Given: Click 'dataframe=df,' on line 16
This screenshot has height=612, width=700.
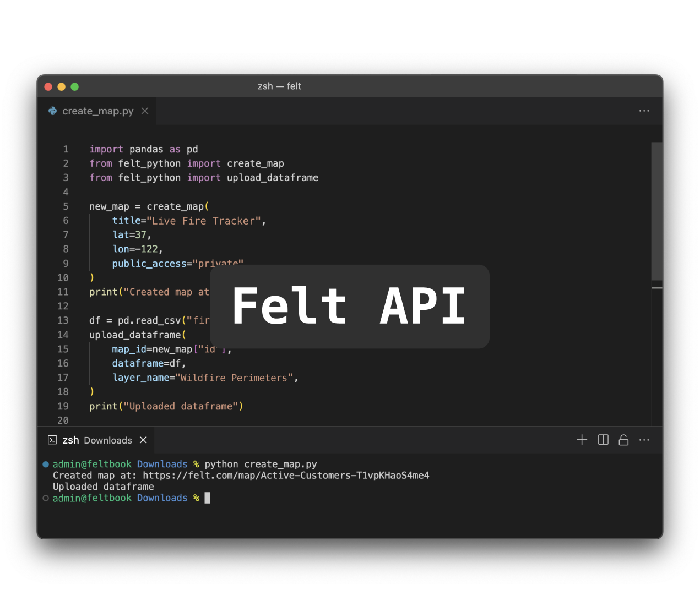Looking at the screenshot, I should point(149,363).
